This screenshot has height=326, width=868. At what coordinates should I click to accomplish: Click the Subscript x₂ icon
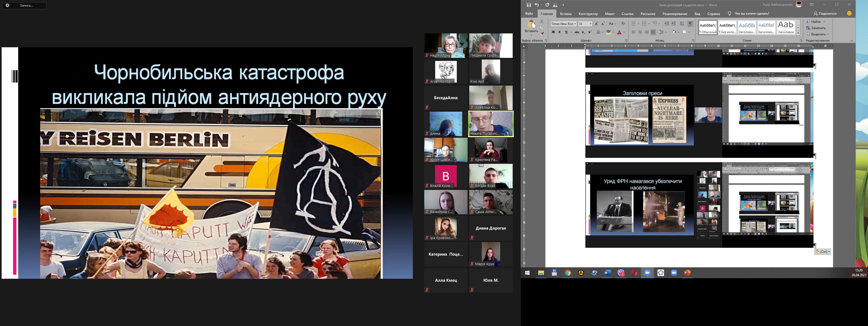tap(583, 32)
